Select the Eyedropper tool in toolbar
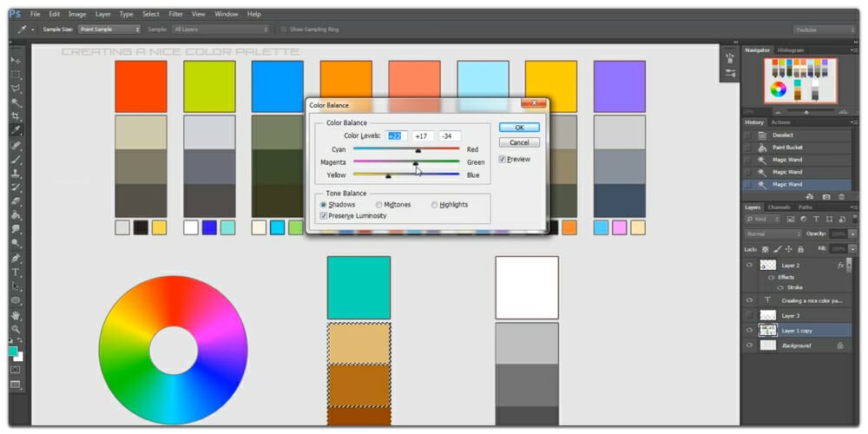The image size is (868, 434). tap(16, 130)
